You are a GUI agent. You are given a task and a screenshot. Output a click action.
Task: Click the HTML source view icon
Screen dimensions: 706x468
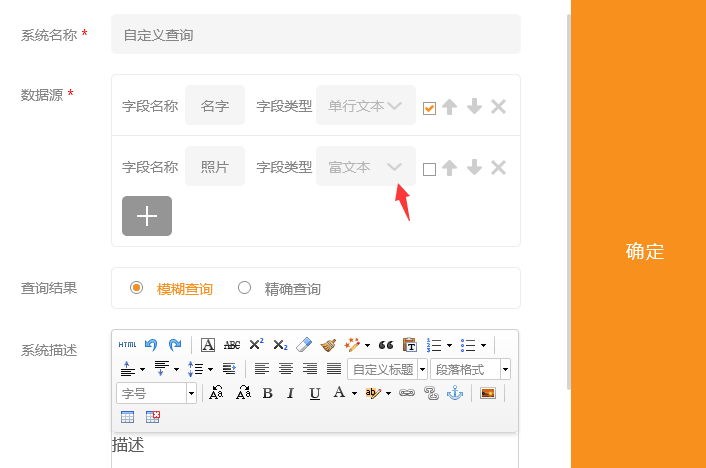pyautogui.click(x=127, y=345)
